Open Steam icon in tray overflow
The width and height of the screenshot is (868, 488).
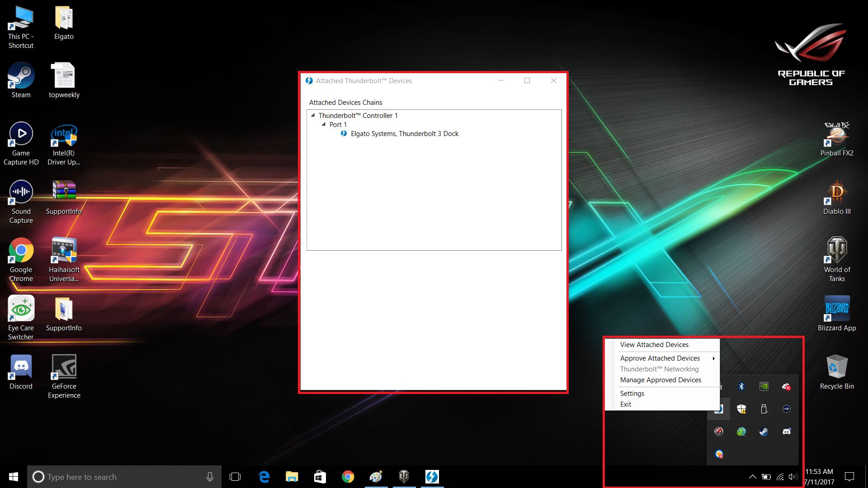[764, 432]
